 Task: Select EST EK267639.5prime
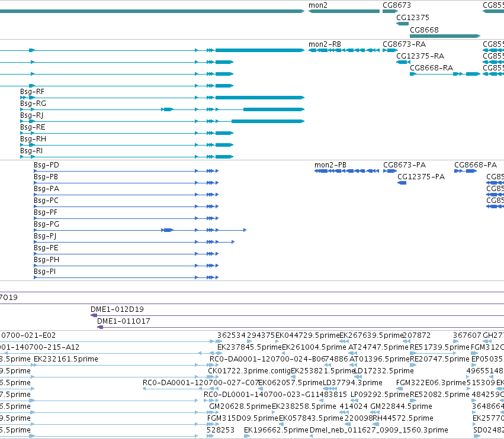click(371, 335)
